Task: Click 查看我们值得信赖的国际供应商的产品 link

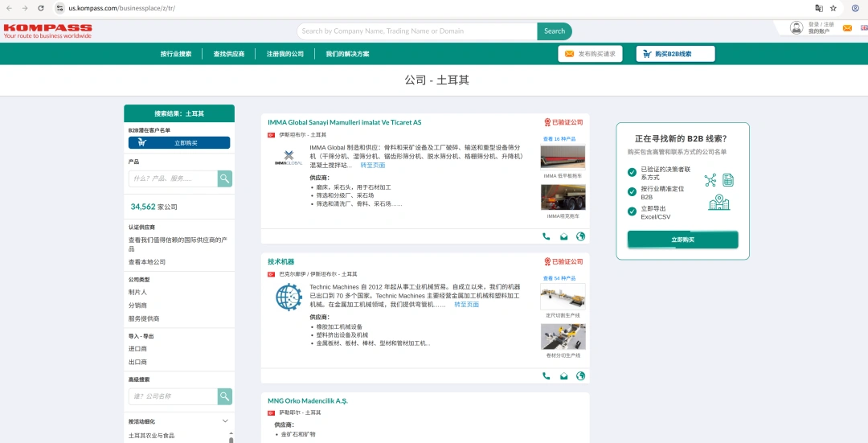Action: pyautogui.click(x=178, y=244)
